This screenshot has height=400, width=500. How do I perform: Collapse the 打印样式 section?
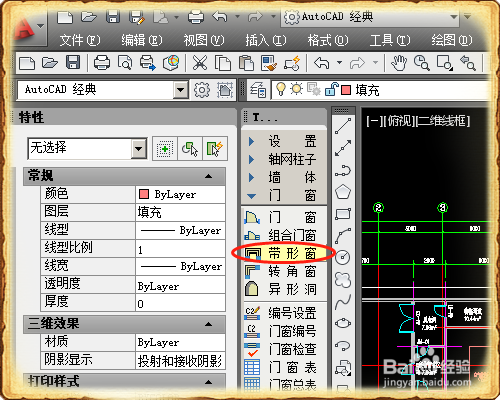[209, 382]
